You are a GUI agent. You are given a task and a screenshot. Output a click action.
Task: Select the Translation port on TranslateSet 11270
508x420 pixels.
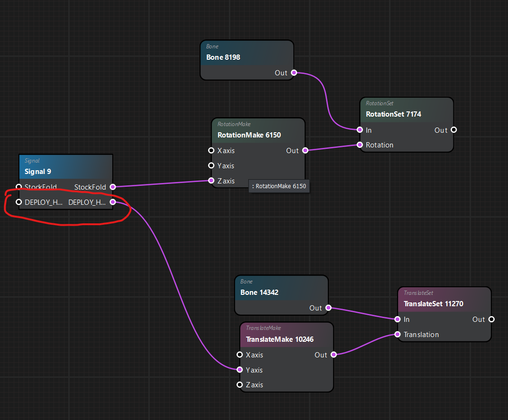[x=398, y=334]
